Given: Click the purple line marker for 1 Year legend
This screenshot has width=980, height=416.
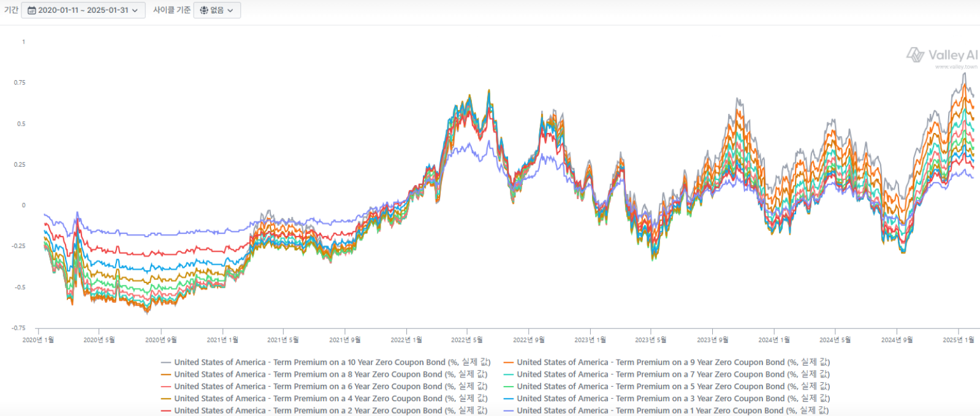Looking at the screenshot, I should pyautogui.click(x=508, y=410).
